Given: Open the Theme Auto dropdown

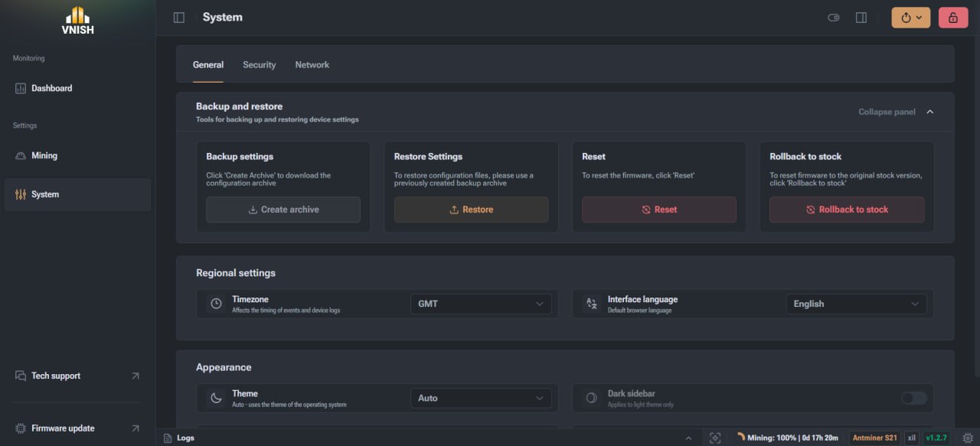Looking at the screenshot, I should click(x=481, y=399).
